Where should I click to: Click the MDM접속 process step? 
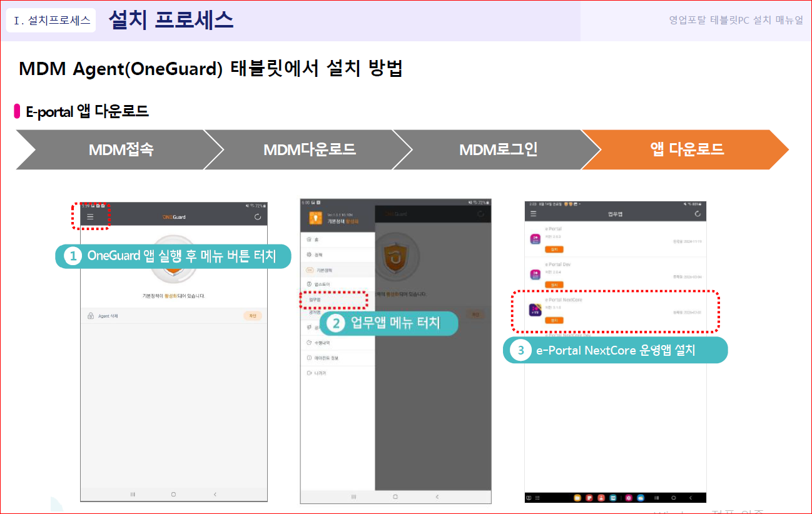click(x=120, y=149)
